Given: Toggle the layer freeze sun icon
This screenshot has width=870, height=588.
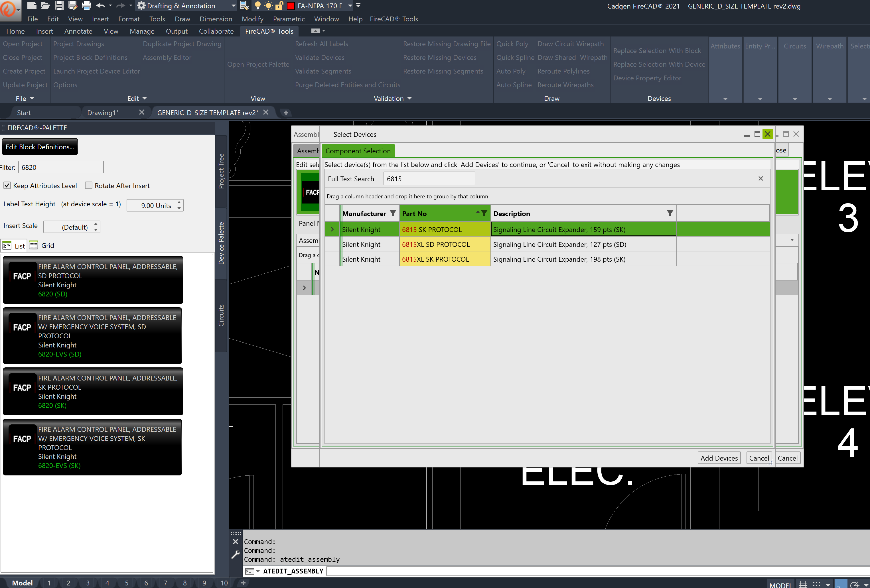Looking at the screenshot, I should click(x=268, y=6).
